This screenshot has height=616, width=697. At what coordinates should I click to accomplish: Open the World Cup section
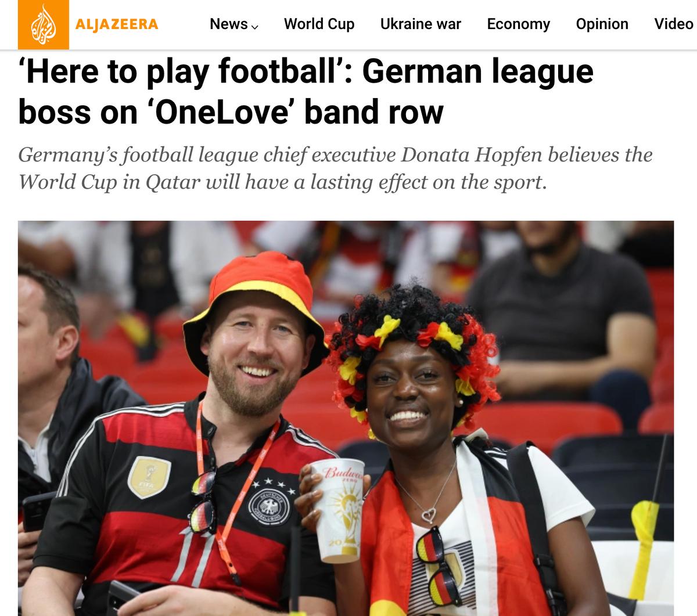[319, 24]
